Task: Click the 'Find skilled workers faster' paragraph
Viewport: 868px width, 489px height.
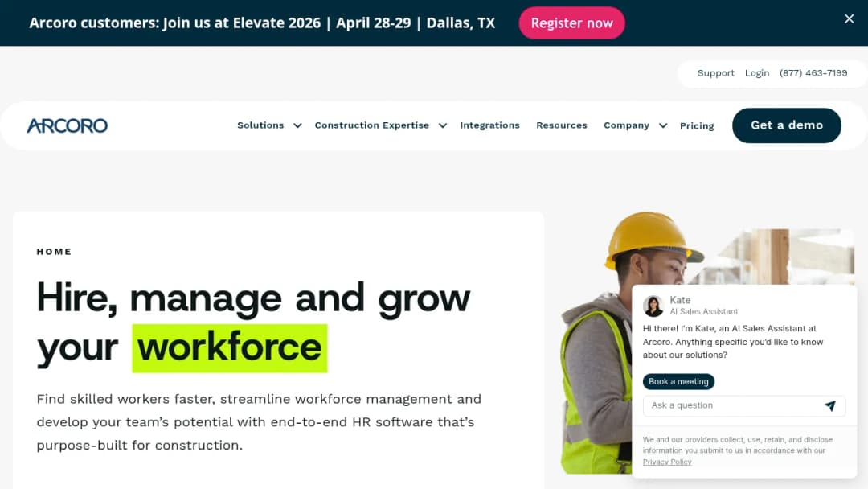Action: coord(259,422)
